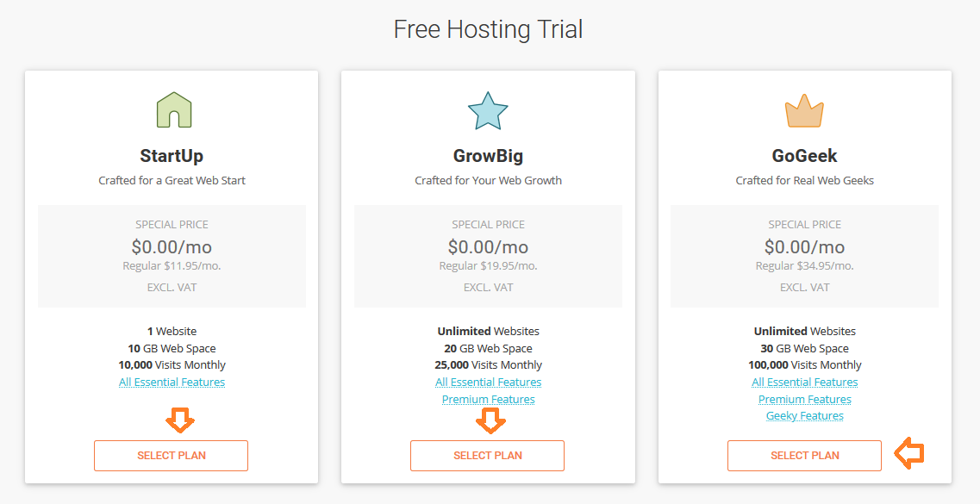Click the orange down arrow under StartUp
The height and width of the screenshot is (504, 980).
tap(180, 420)
